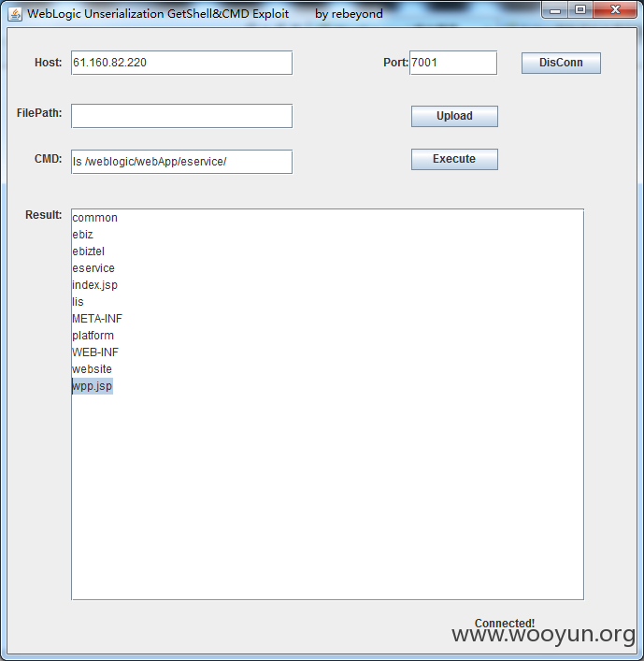Image resolution: width=644 pixels, height=661 pixels.
Task: Select the 'eservice' result line
Action: [x=93, y=268]
